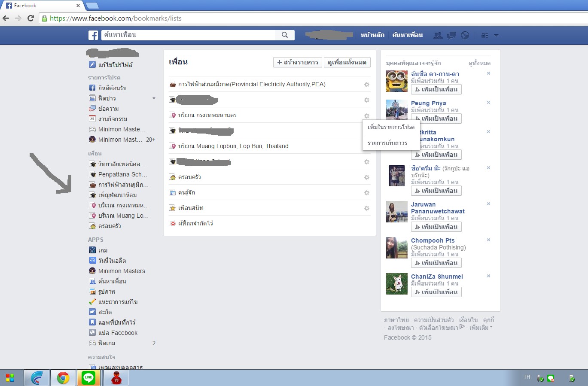Add Chompooh Pts as a friend
This screenshot has width=588, height=386.
point(436,263)
